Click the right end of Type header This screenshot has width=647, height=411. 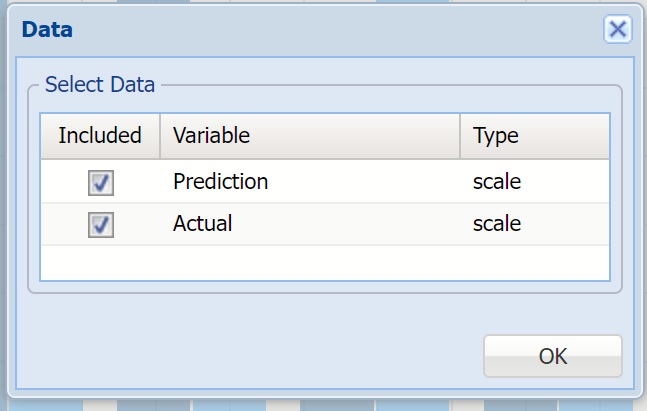590,135
